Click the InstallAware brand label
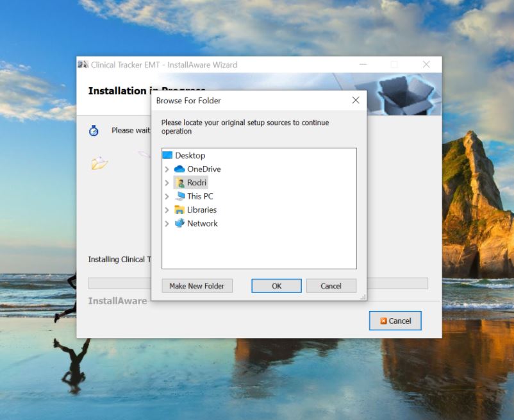The image size is (514, 420). [117, 301]
